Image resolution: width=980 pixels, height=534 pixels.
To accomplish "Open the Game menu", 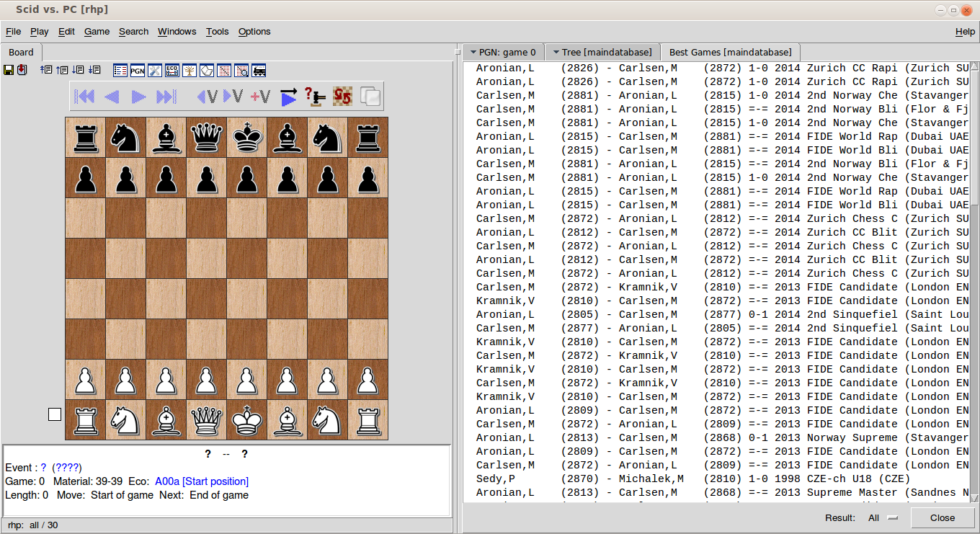I will 97,31.
